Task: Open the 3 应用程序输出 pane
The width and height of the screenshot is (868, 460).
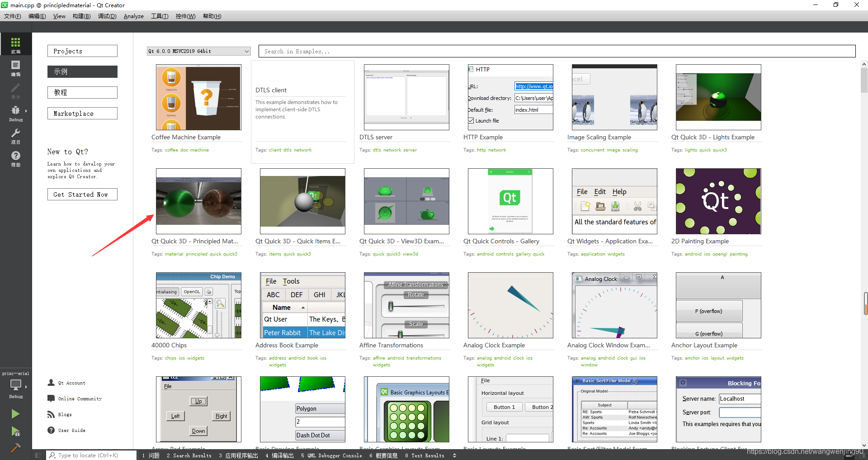Action: click(x=238, y=455)
